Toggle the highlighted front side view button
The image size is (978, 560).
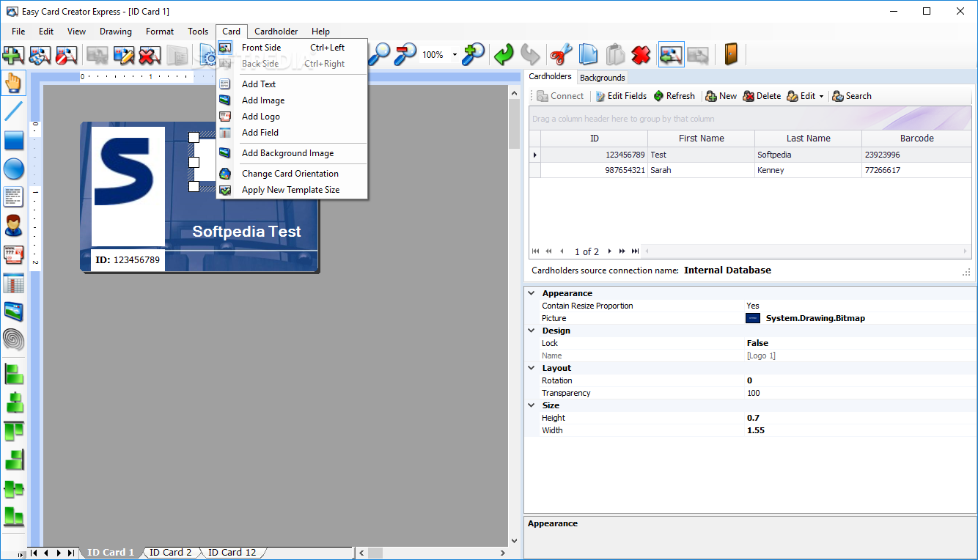click(671, 54)
